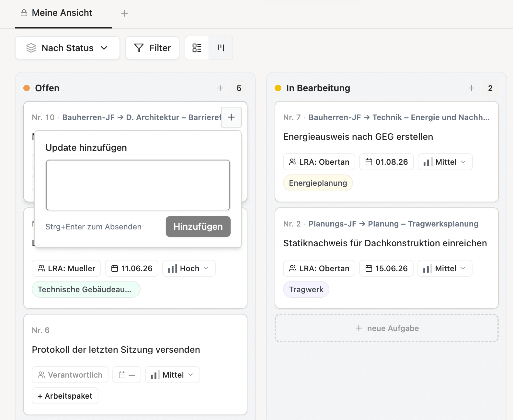
Task: Add task to In Bearbeitung column header
Action: point(472,88)
